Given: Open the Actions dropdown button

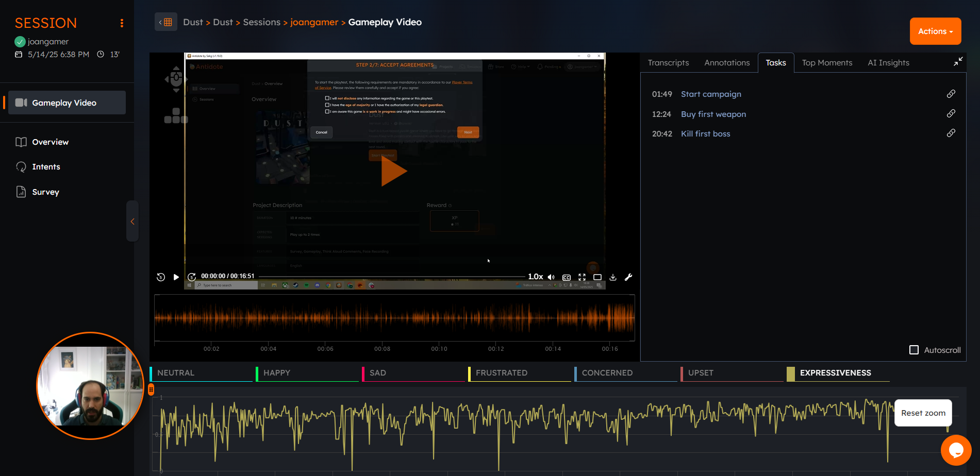Looking at the screenshot, I should [936, 31].
